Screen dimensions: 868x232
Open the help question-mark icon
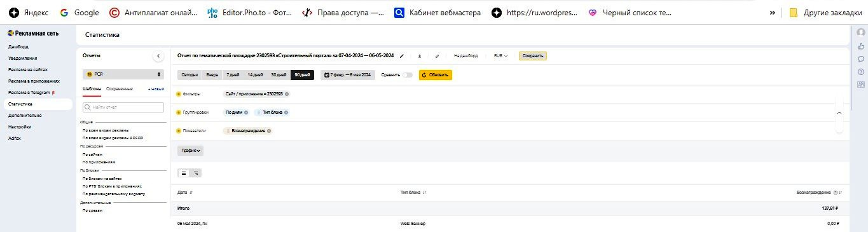tap(861, 71)
